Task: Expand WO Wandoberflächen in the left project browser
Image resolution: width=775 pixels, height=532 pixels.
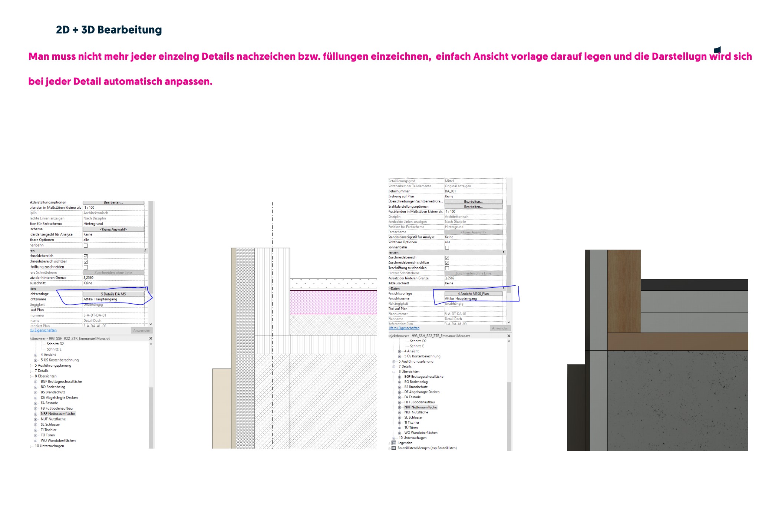Action: tap(36, 441)
